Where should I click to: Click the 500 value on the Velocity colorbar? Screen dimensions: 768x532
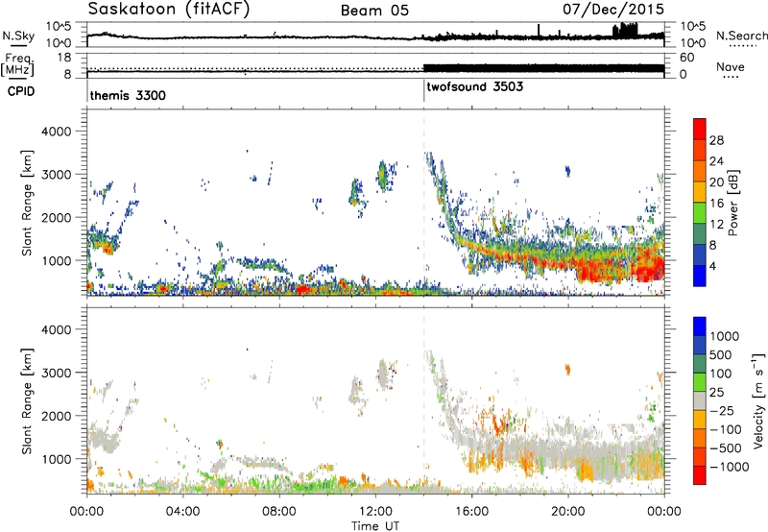[721, 354]
